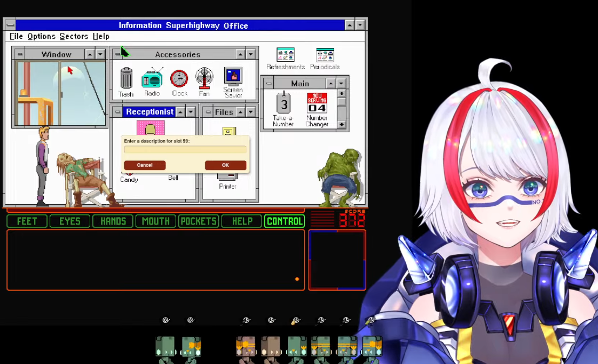Click the highlighted CONTROL button
Viewport: 598px width, 364px height.
pos(285,221)
